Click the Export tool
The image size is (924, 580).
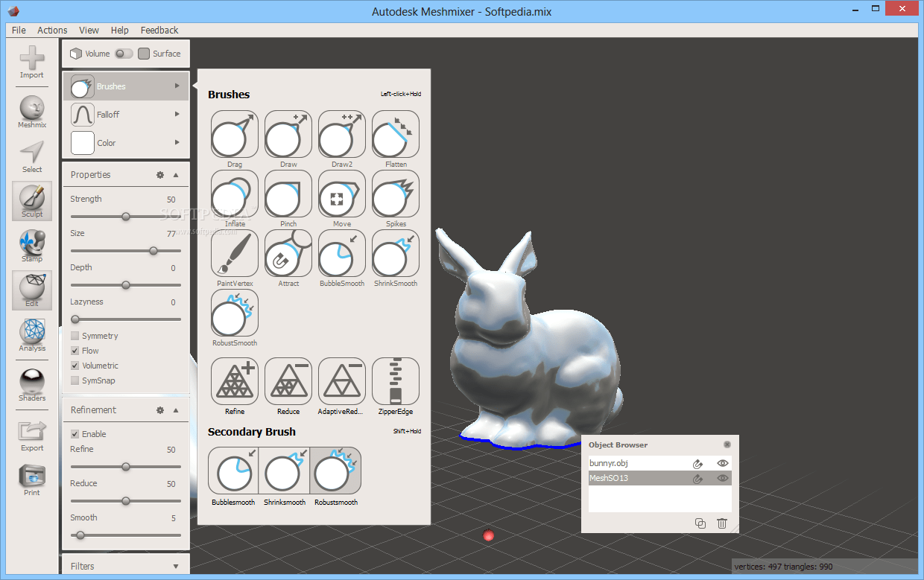(x=32, y=435)
